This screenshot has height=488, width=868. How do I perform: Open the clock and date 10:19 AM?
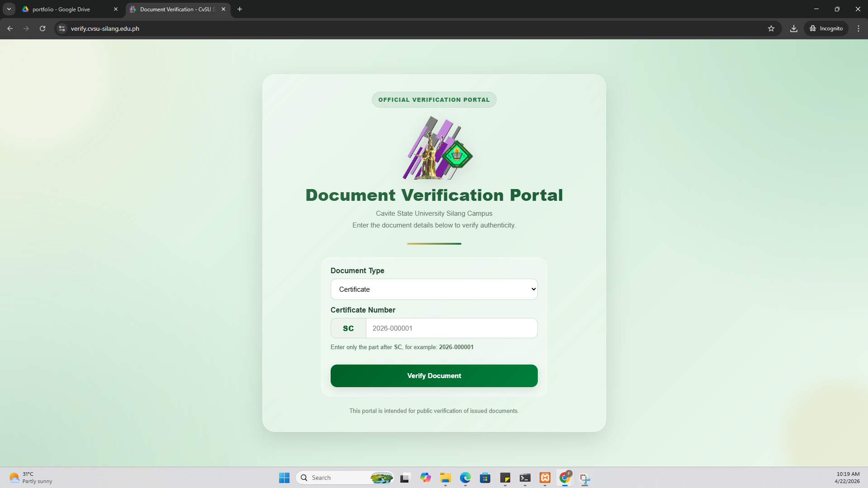click(x=848, y=478)
